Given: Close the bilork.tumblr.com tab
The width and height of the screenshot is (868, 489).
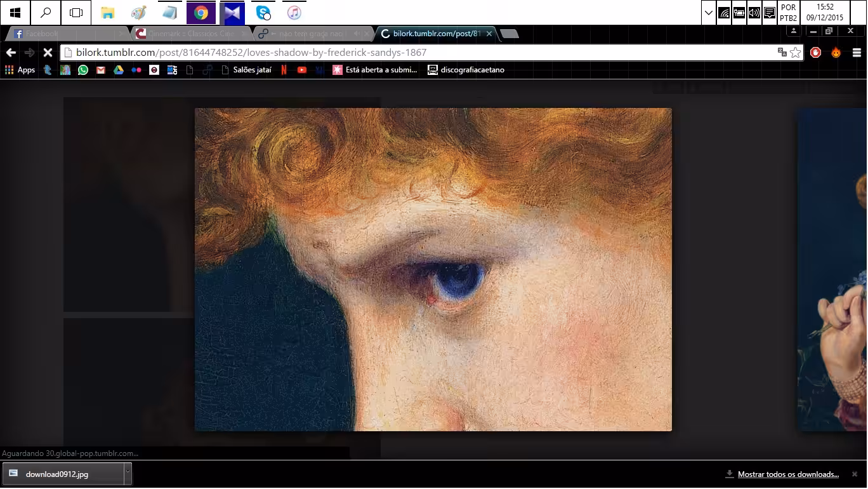Looking at the screenshot, I should 489,34.
